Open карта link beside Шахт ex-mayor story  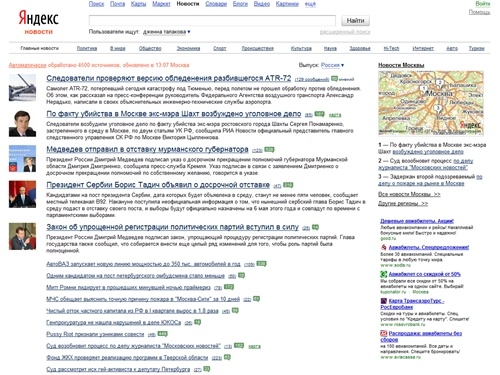335,115
